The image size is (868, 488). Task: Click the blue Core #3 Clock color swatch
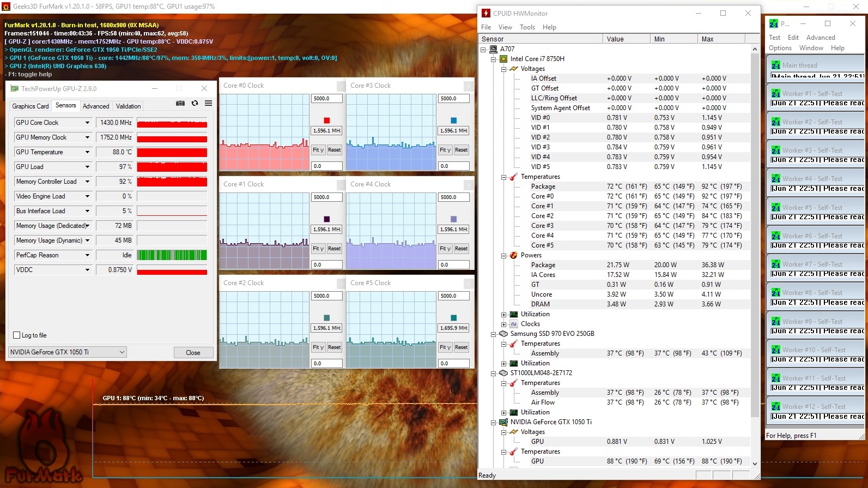click(454, 121)
